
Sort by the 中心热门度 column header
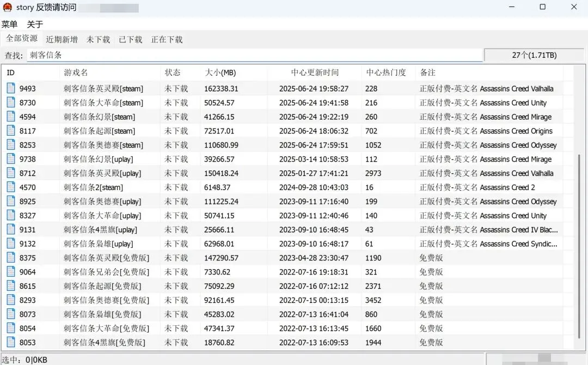pyautogui.click(x=389, y=72)
